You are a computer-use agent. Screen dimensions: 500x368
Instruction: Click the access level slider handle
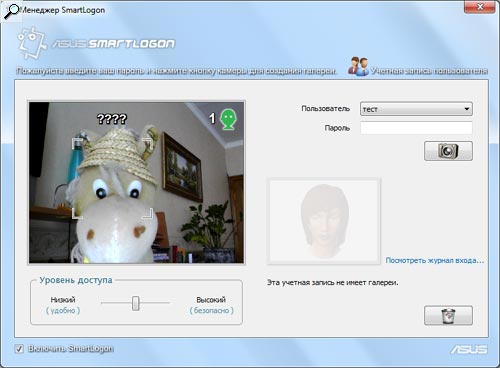(135, 303)
